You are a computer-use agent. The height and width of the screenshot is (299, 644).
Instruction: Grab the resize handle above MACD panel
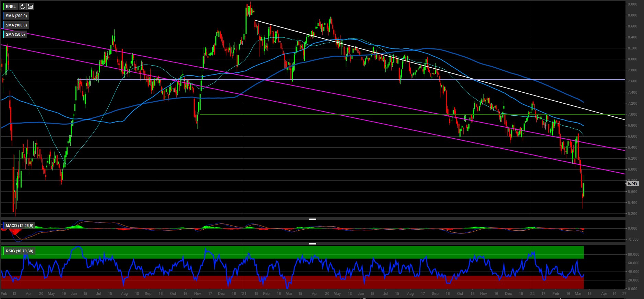coord(312,219)
